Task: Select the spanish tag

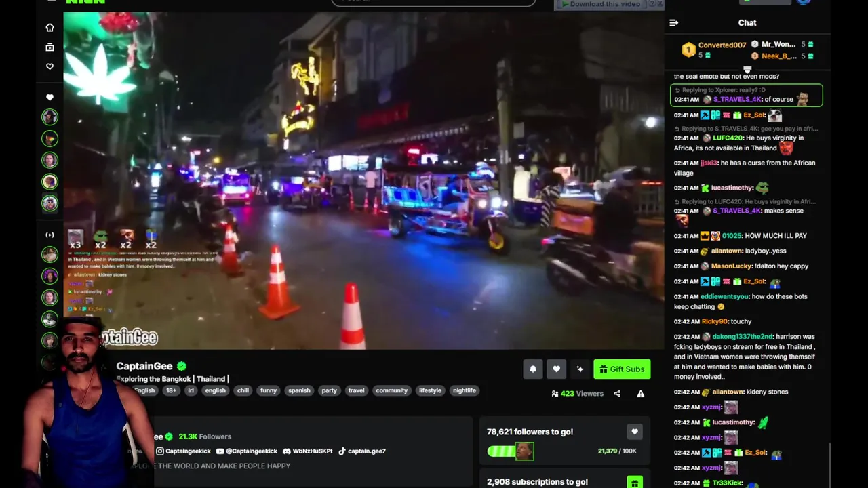Action: 299,390
